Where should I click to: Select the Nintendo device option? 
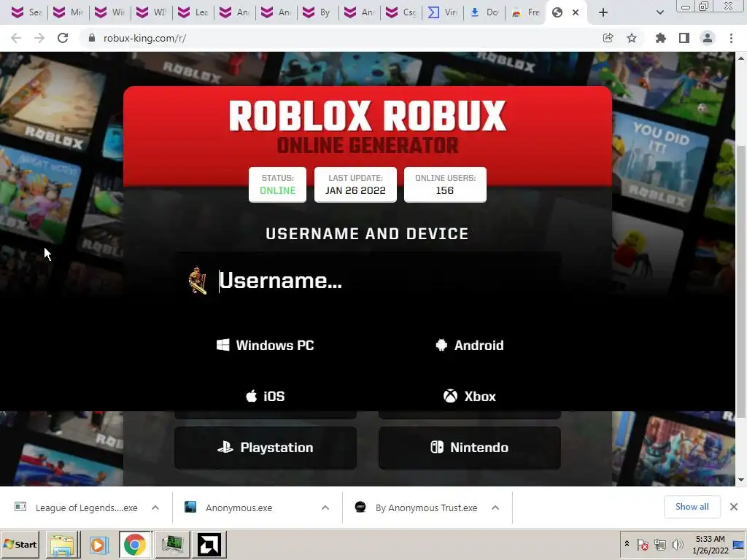coord(469,448)
